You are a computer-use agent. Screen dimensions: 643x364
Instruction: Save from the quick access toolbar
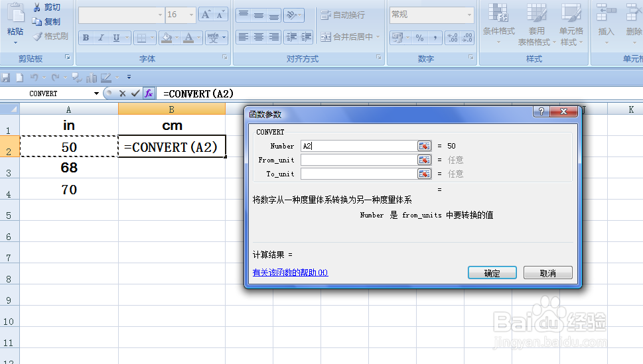point(5,77)
